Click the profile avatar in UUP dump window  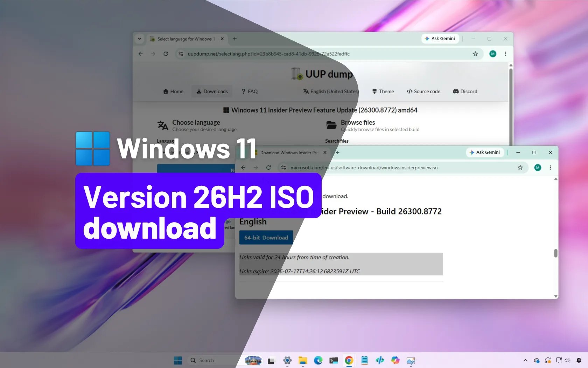coord(493,54)
